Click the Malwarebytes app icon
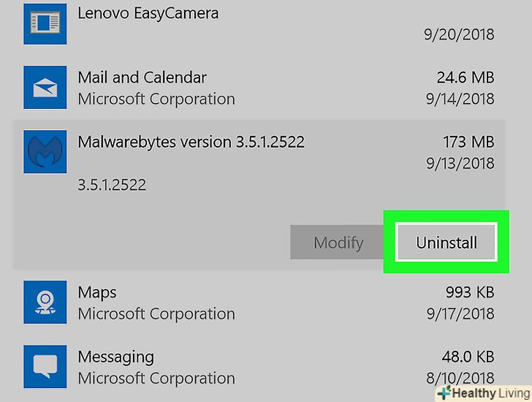 (x=45, y=152)
